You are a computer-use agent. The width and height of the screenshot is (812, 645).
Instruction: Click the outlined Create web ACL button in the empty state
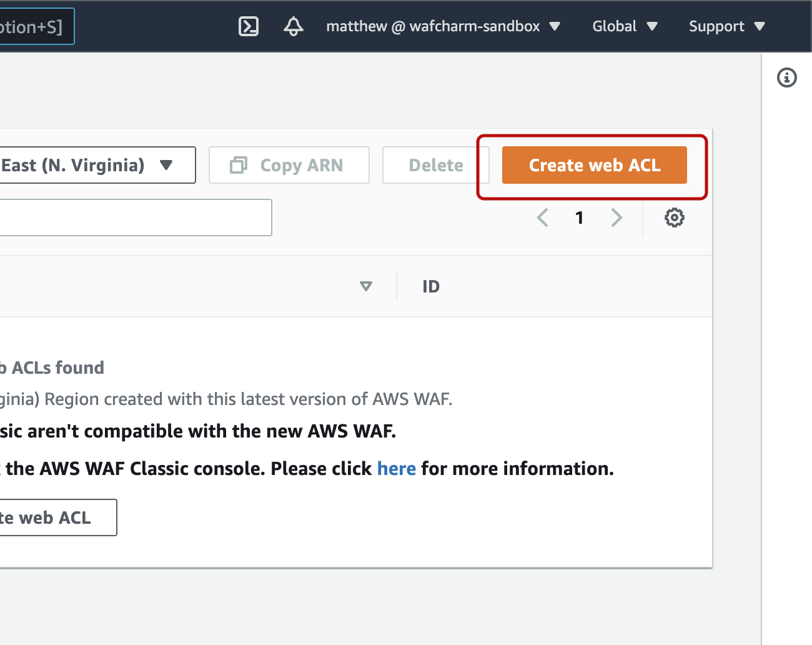click(x=58, y=517)
